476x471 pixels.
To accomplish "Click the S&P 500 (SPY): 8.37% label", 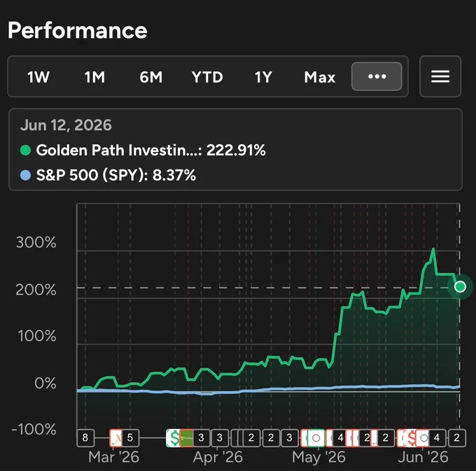I will click(x=116, y=175).
